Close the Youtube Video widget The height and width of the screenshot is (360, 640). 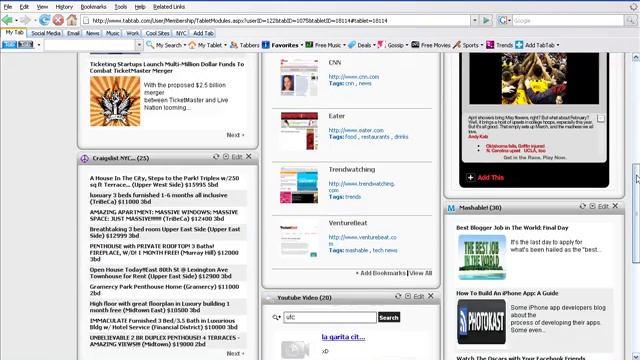point(431,296)
